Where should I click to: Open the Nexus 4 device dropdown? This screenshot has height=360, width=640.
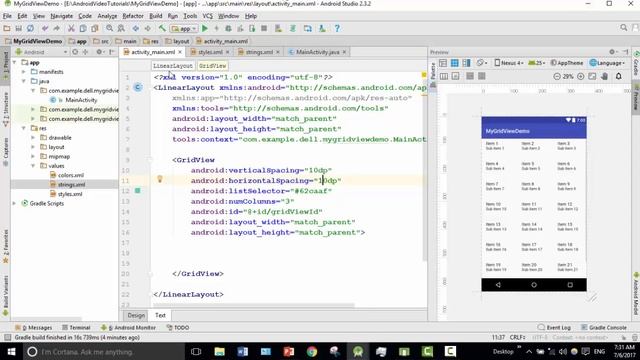click(x=509, y=63)
